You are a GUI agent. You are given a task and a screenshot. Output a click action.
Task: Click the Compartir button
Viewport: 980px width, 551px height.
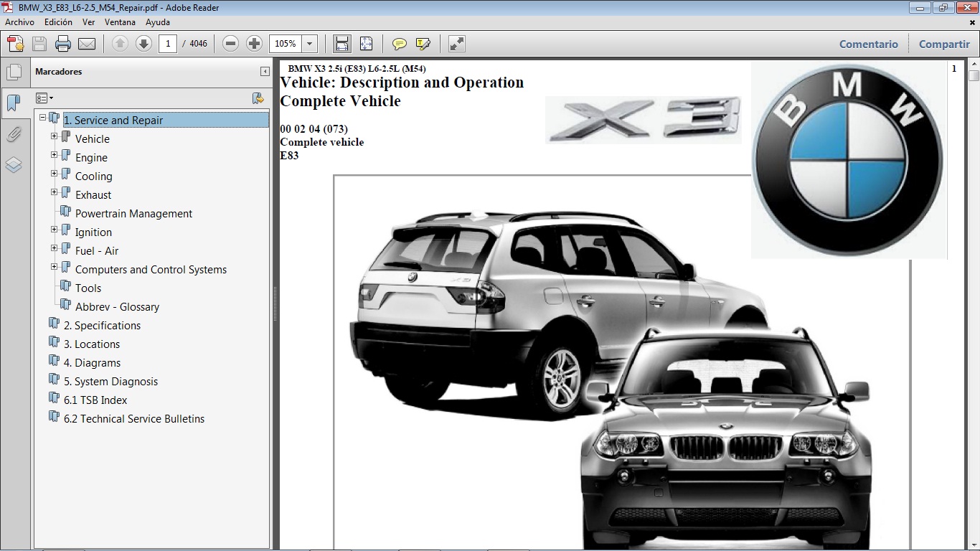click(x=943, y=44)
